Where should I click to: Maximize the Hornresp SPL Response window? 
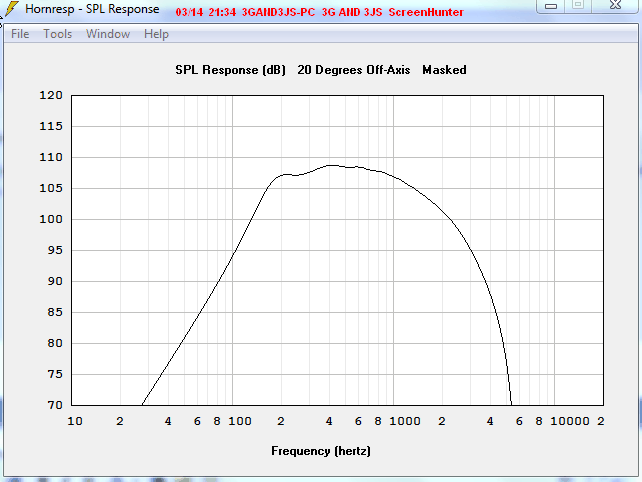[x=578, y=6]
